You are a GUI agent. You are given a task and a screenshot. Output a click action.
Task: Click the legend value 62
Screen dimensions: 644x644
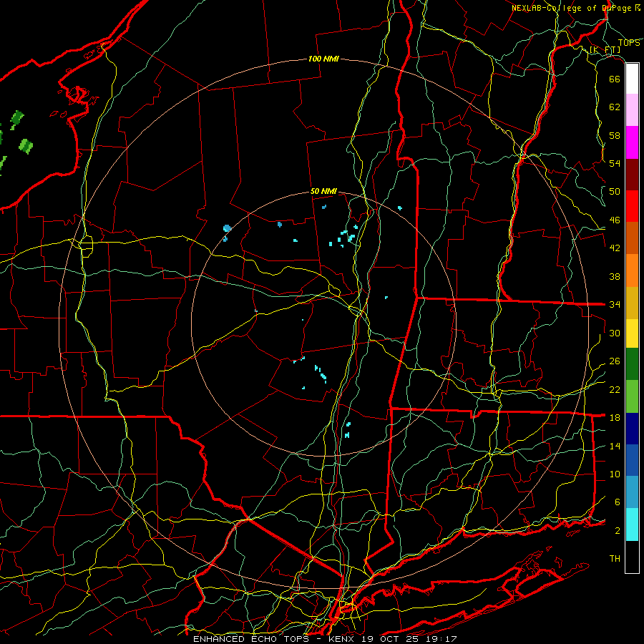[x=615, y=107]
